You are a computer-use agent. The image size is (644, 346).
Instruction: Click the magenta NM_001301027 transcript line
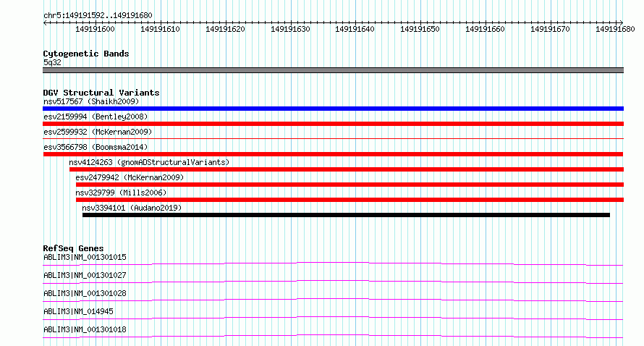(333, 282)
